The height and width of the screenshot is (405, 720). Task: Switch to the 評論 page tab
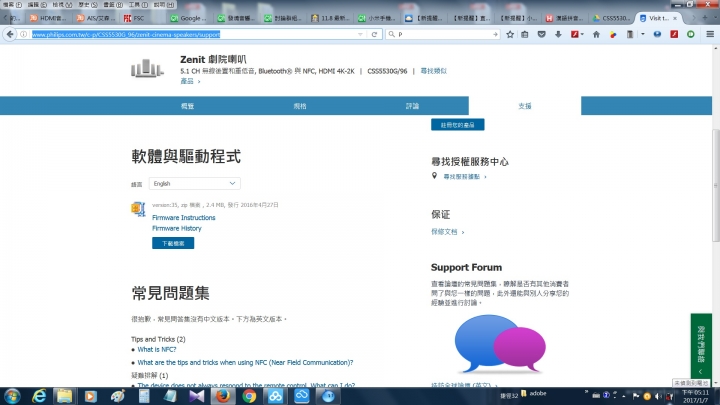412,106
